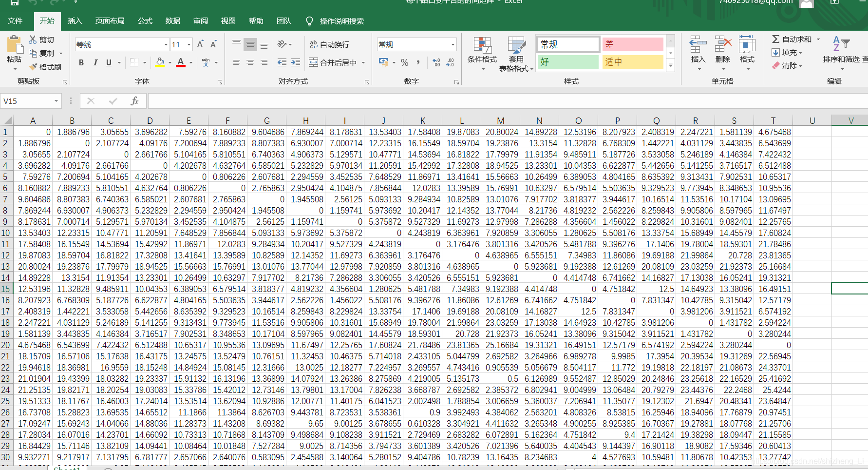
Task: Expand the Name Box dropdown arrow
Action: (x=56, y=101)
